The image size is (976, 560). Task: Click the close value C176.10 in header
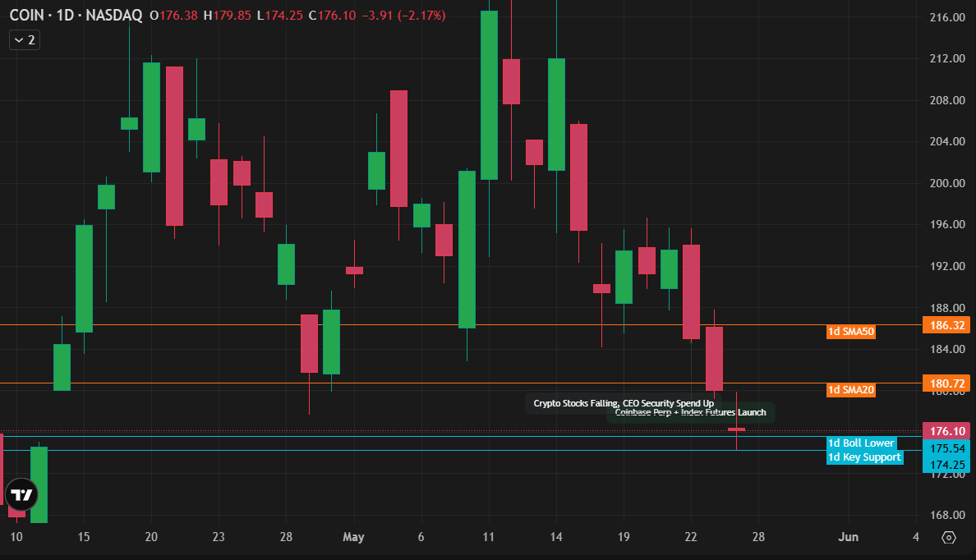[333, 15]
